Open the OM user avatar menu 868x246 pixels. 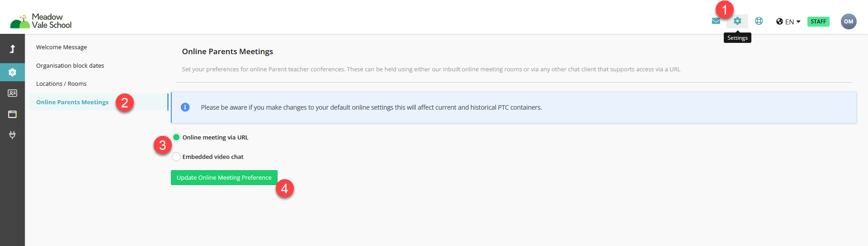point(849,21)
